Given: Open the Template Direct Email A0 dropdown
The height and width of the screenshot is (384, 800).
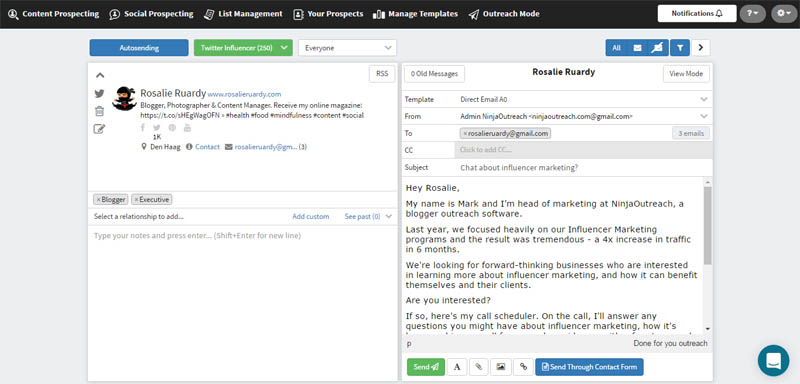Looking at the screenshot, I should click(584, 99).
